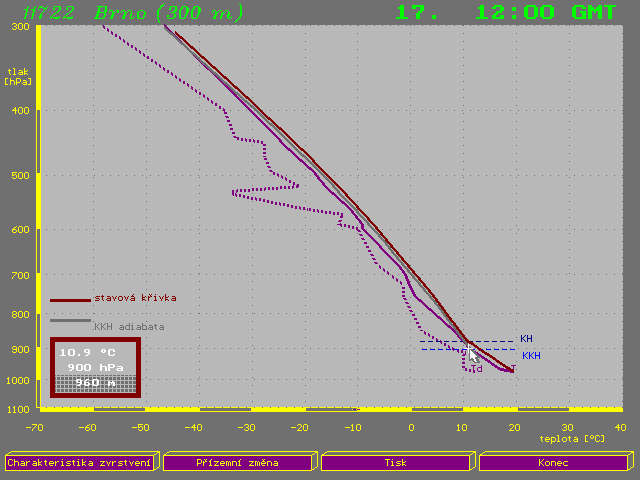
Task: Click the grey KKH adiabata legend line
Action: pyautogui.click(x=70, y=321)
